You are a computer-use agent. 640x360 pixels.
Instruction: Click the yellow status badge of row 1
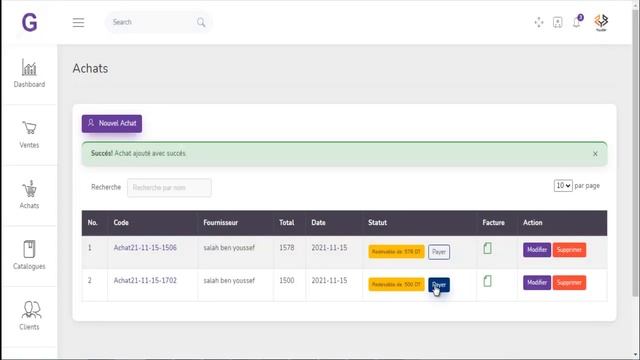pyautogui.click(x=396, y=251)
